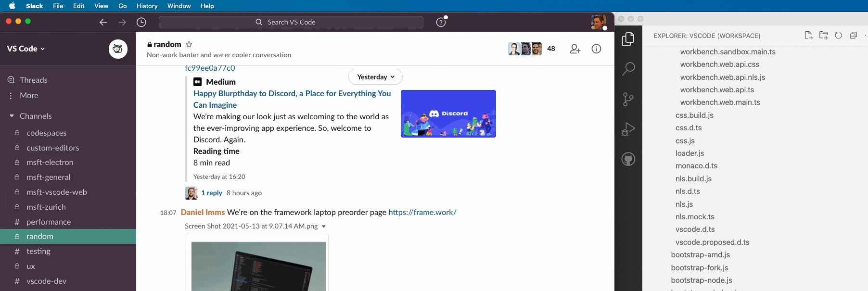Show random channel details info icon
Screen dimensions: 868x291
pos(596,49)
